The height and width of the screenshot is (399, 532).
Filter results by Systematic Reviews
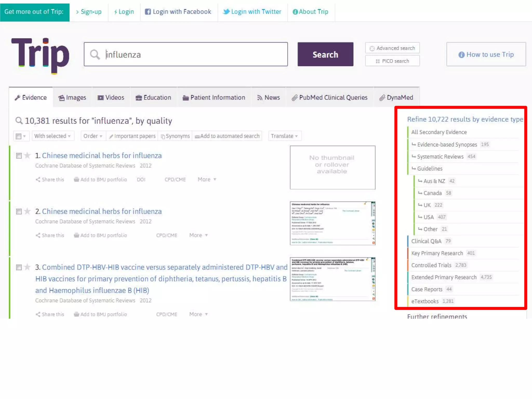[x=440, y=157]
